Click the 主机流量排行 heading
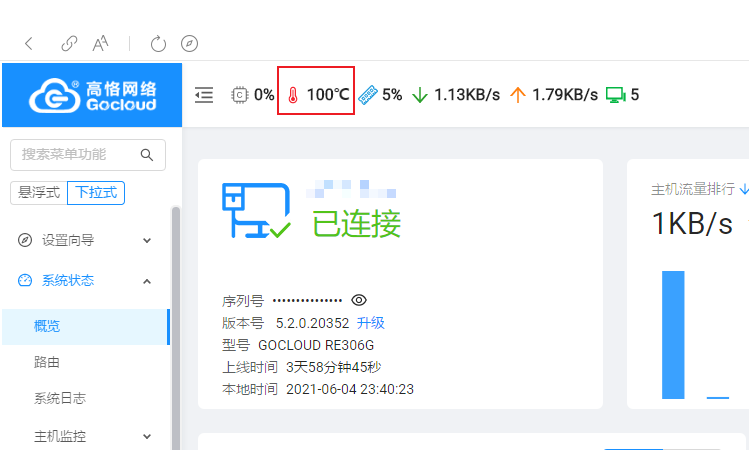 [x=693, y=189]
